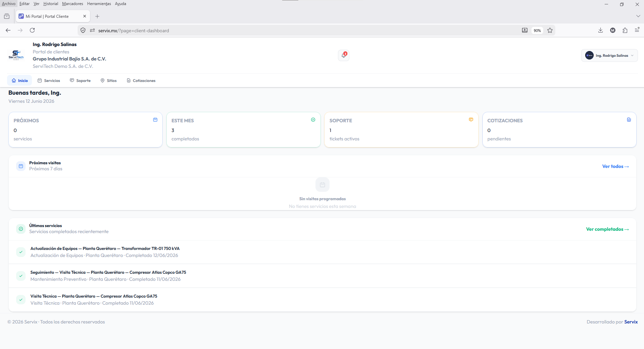
Task: Click the Firefox View icon left of tabs
Action: [x=7, y=16]
